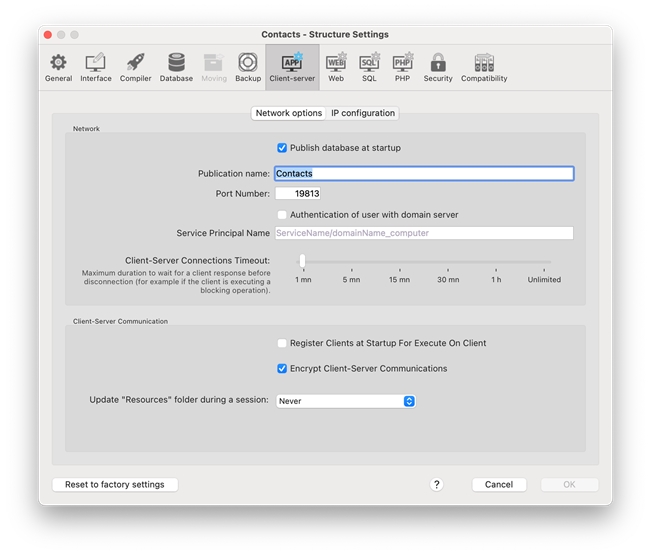Enable Authentication of user with domain server
This screenshot has height=555, width=650.
(x=282, y=215)
